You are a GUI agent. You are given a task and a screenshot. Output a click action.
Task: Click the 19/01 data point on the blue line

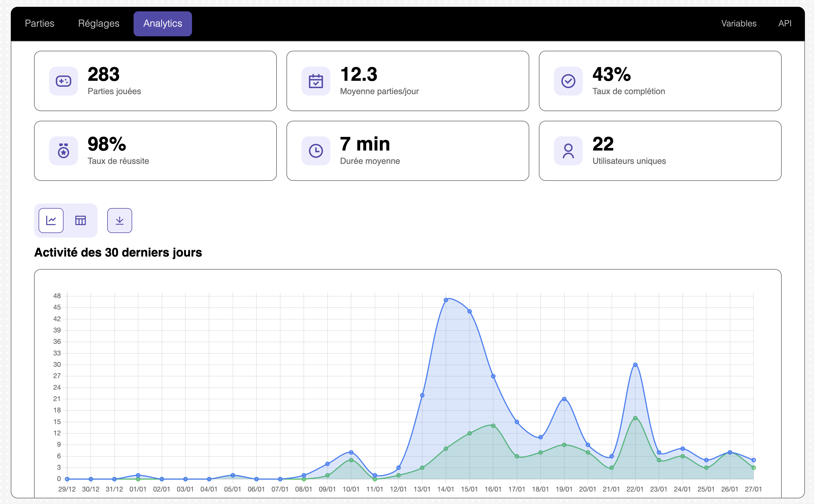pos(564,399)
